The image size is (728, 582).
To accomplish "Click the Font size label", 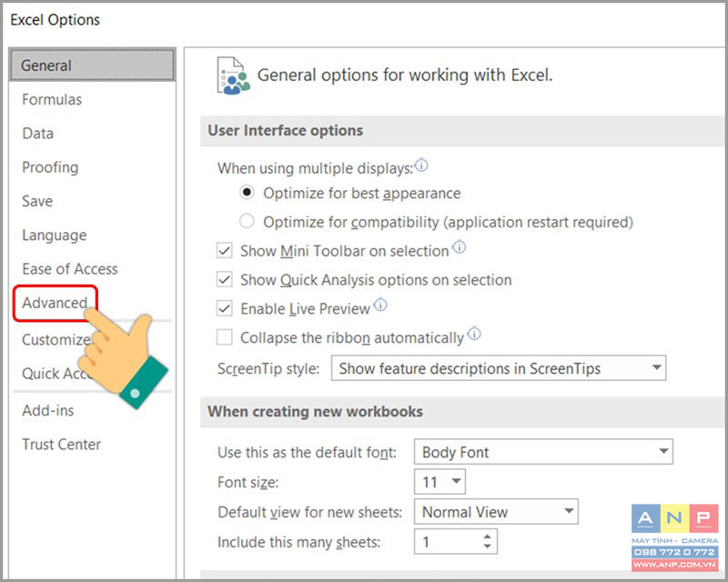I will point(248,482).
